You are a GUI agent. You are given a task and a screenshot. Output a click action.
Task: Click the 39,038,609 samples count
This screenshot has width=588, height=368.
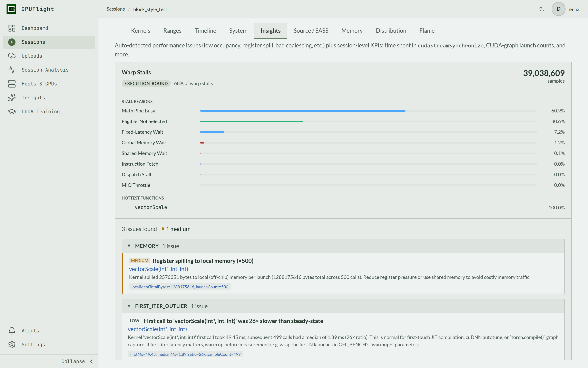(544, 73)
